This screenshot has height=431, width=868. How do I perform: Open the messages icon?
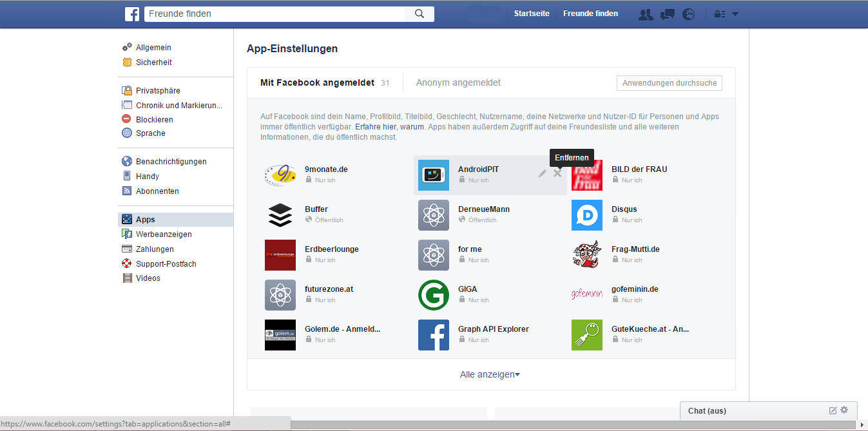point(668,14)
